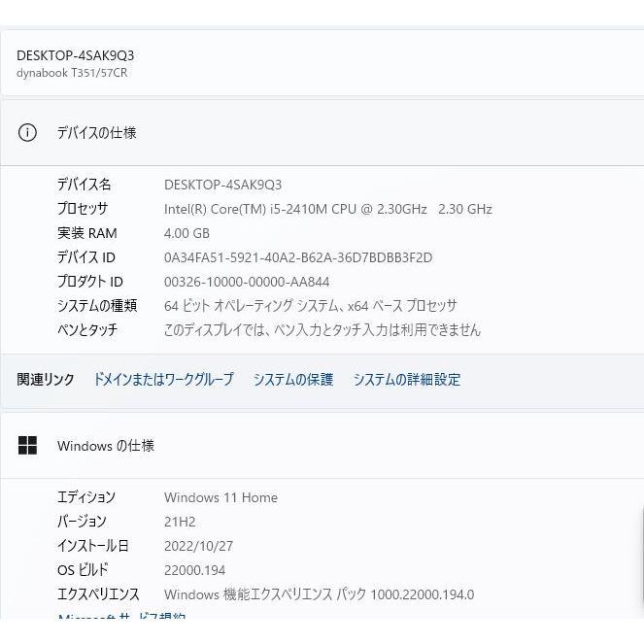The height and width of the screenshot is (644, 644).
Task: Open the システムの保護 link
Action: pos(292,380)
